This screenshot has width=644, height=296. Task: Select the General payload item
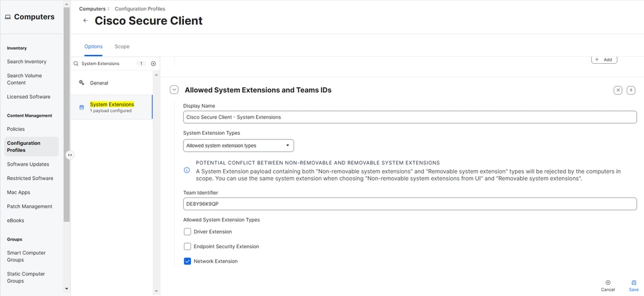pos(99,83)
